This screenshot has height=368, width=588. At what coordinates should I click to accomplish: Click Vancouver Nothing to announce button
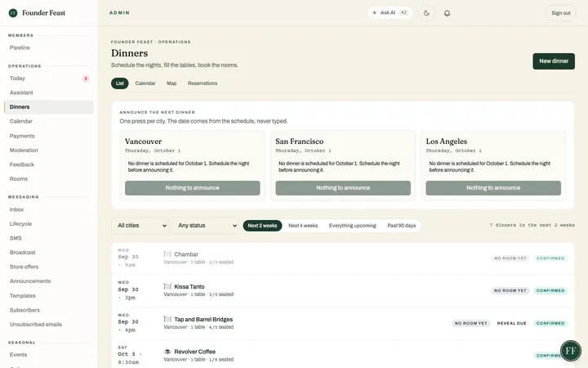pos(193,188)
